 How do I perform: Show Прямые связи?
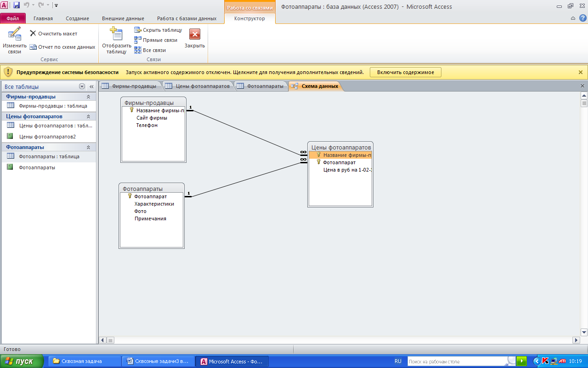coord(156,40)
